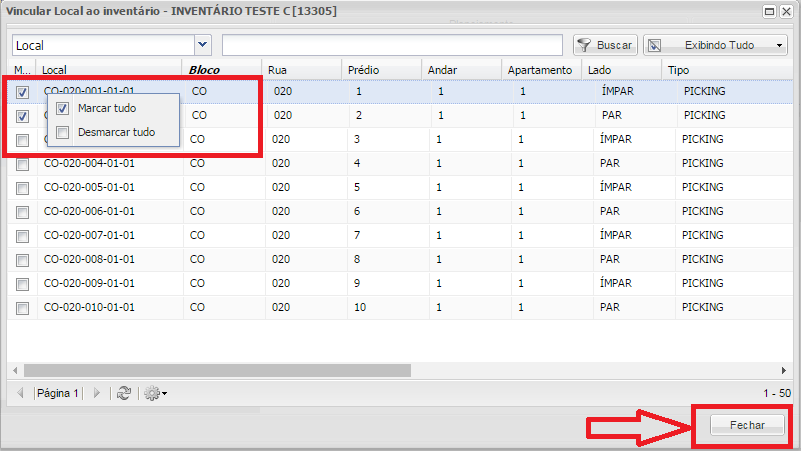Click the left arrow of horizontal scrollbar
The image size is (805, 455).
pos(15,370)
